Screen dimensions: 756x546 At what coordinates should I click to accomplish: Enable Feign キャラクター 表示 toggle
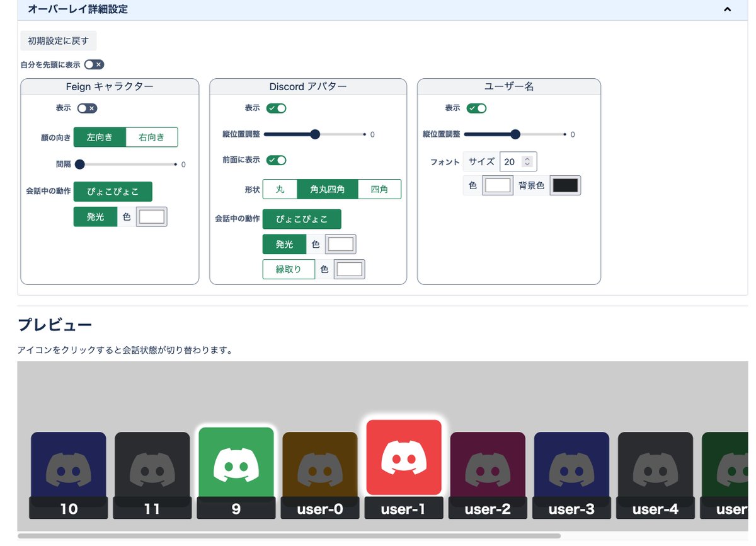coord(87,108)
